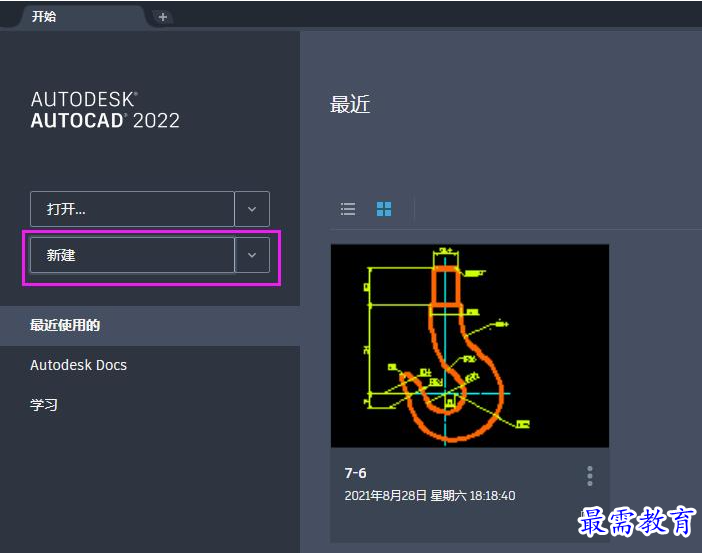Open the 学习 section
Screen dimensions: 702x553
point(44,405)
